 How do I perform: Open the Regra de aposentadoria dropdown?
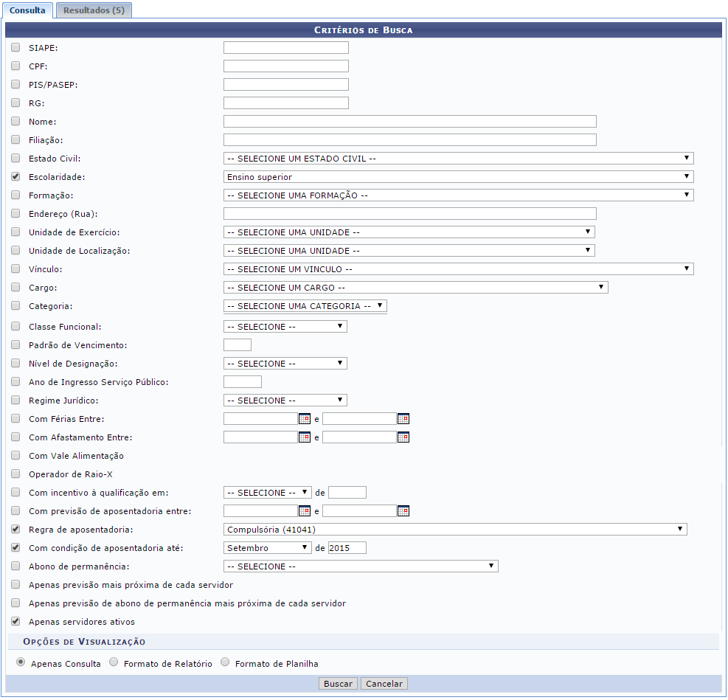[454, 530]
